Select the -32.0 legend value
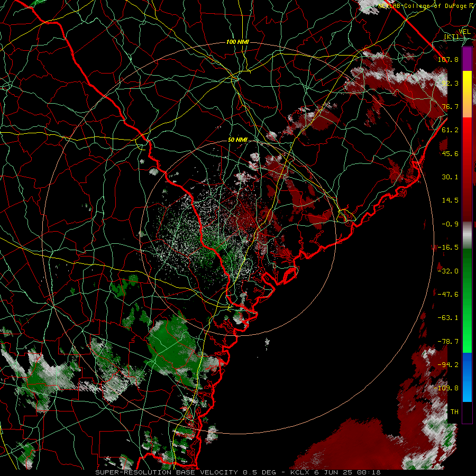 448,271
